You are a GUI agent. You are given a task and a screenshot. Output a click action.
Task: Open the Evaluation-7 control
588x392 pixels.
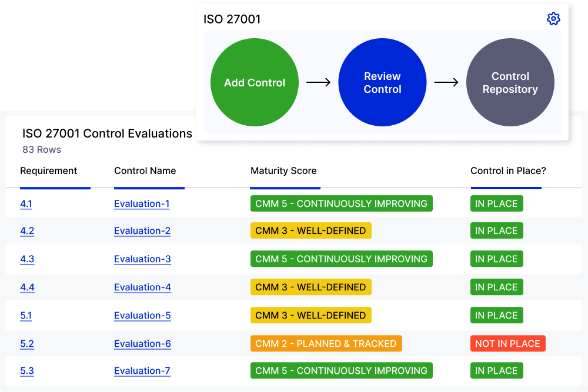click(x=142, y=371)
